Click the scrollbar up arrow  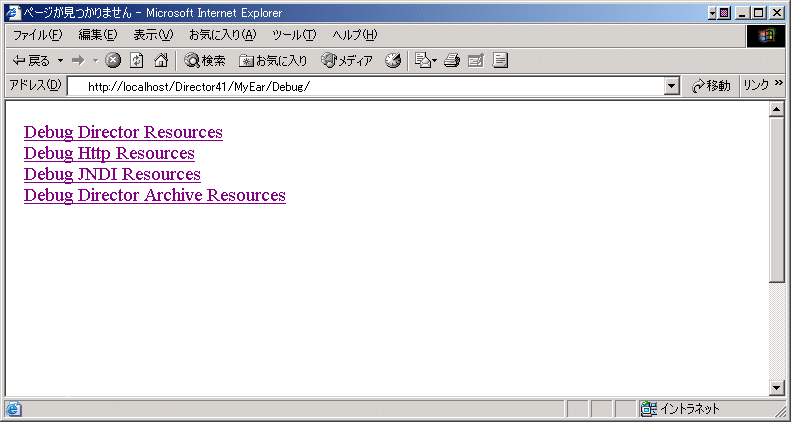776,110
